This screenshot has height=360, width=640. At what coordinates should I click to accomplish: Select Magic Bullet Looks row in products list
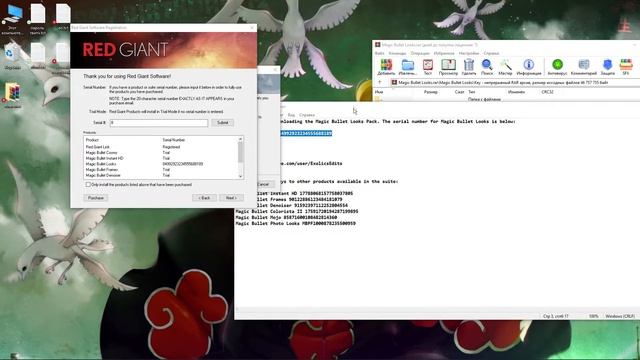(160, 164)
